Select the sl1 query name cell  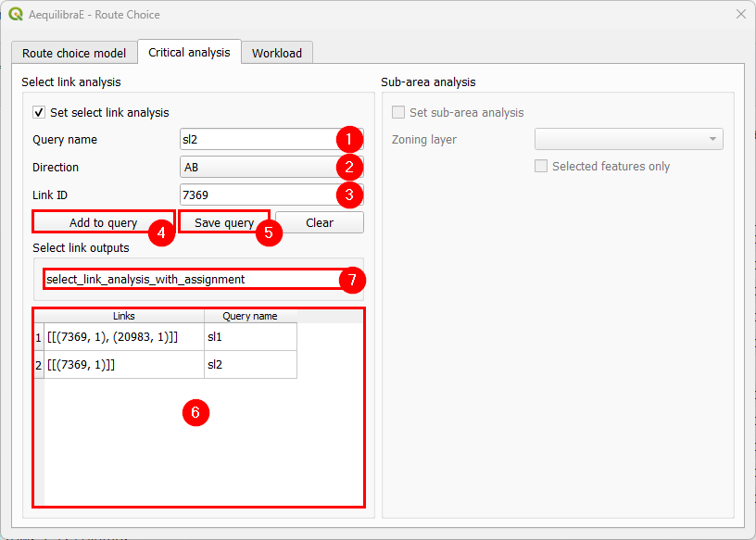[250, 337]
